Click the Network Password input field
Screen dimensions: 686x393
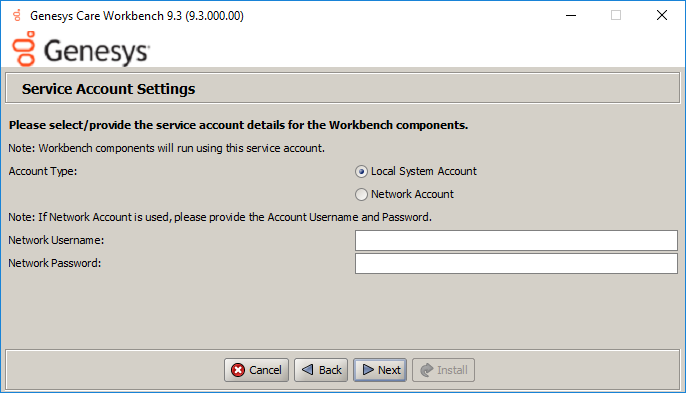point(516,263)
